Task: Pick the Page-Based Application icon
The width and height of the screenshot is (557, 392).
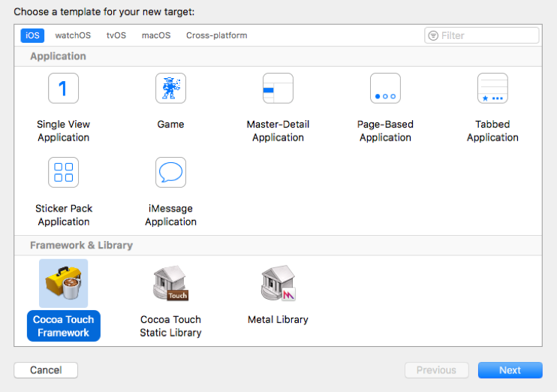Action: pos(385,89)
